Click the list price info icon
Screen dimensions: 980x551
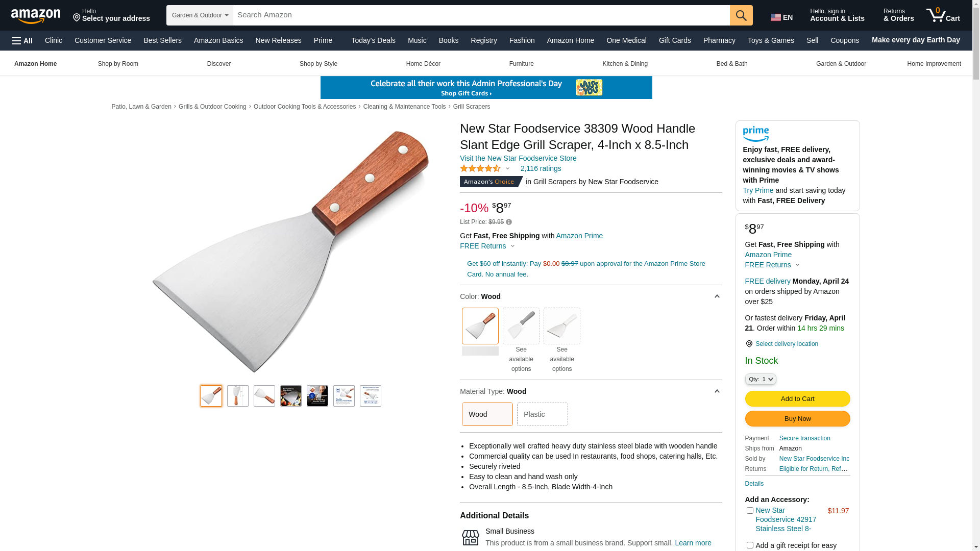(x=509, y=222)
